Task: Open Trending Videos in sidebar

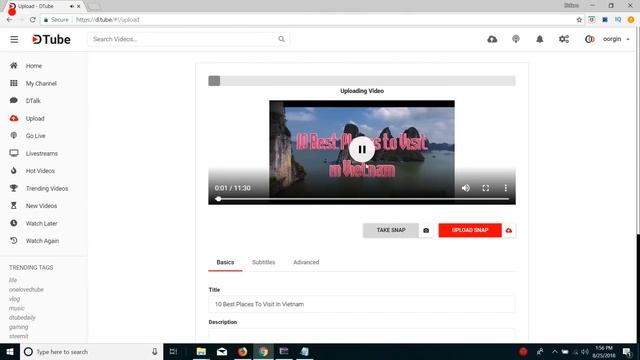Action: click(x=47, y=189)
